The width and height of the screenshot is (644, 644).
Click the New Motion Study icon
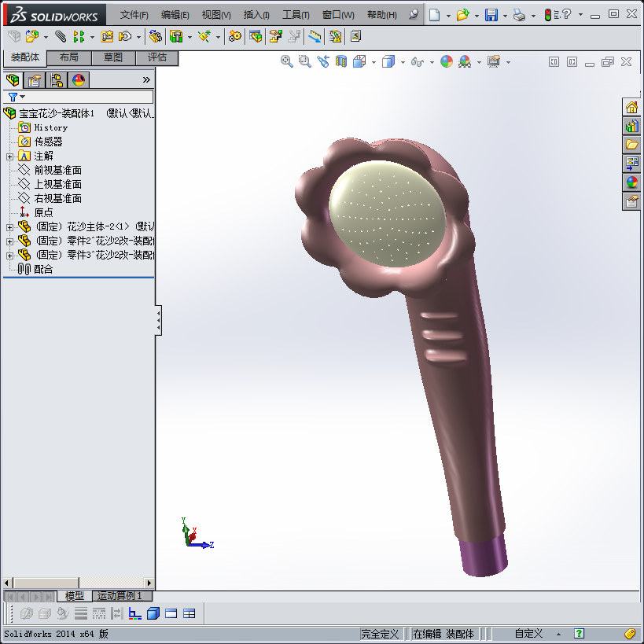[235, 36]
